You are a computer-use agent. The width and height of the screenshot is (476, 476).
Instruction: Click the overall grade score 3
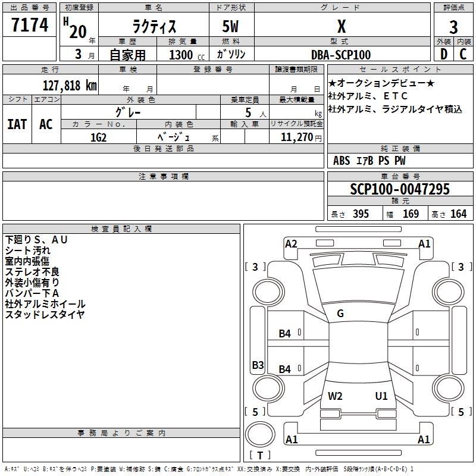point(453,27)
